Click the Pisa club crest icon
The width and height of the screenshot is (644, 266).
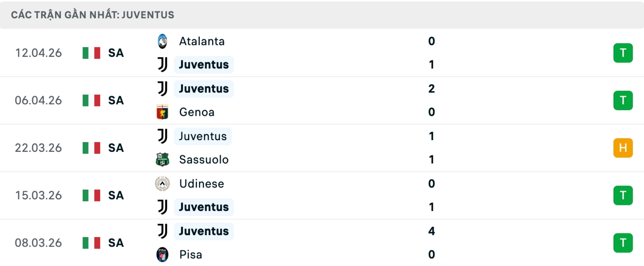[x=162, y=255]
